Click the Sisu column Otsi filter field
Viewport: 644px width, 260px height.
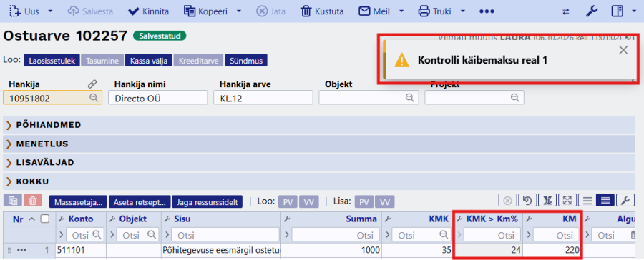225,235
